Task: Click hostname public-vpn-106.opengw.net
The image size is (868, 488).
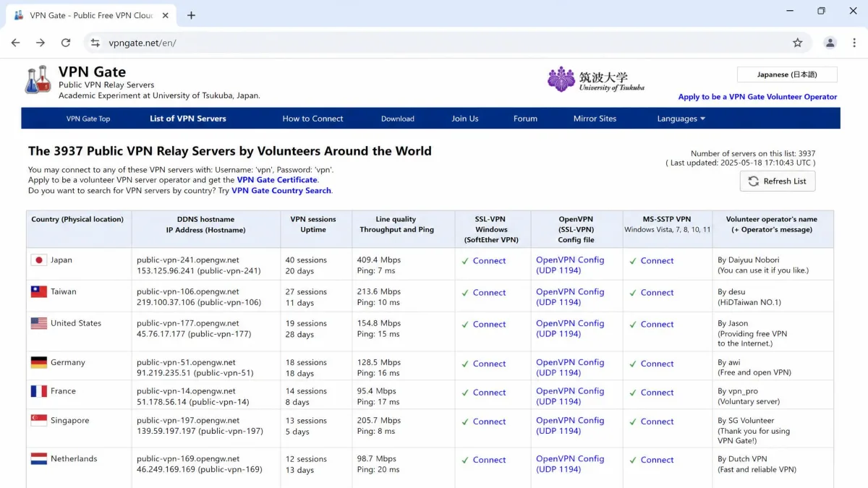Action: coord(188,292)
